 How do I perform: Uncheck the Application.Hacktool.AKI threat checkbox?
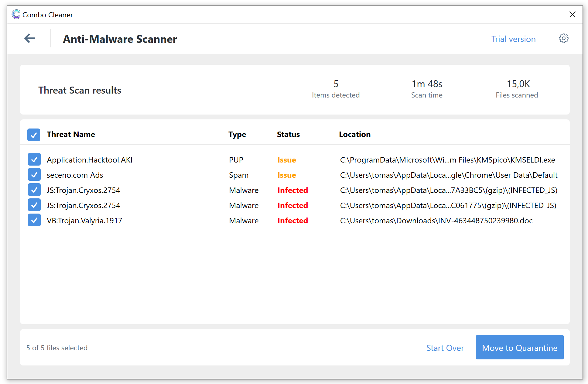point(34,159)
